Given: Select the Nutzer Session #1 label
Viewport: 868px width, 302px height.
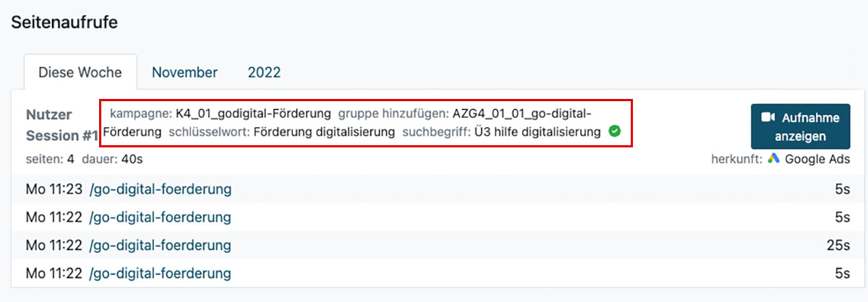Looking at the screenshot, I should click(61, 125).
